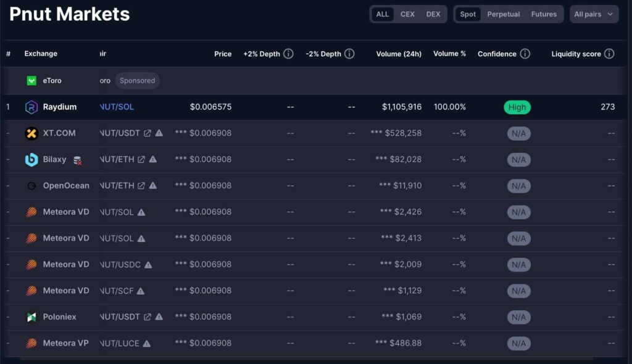Click the Raydium exchange logo icon
The image size is (632, 364).
point(31,107)
